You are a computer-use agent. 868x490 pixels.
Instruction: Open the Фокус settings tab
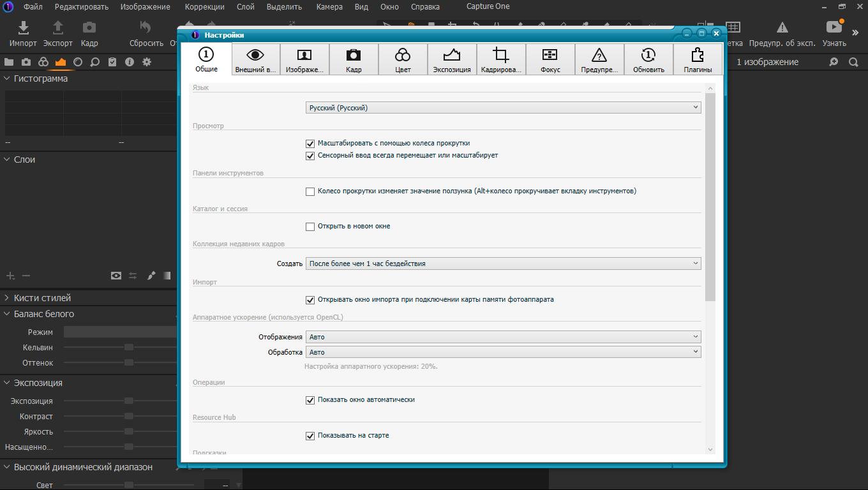[x=550, y=59]
